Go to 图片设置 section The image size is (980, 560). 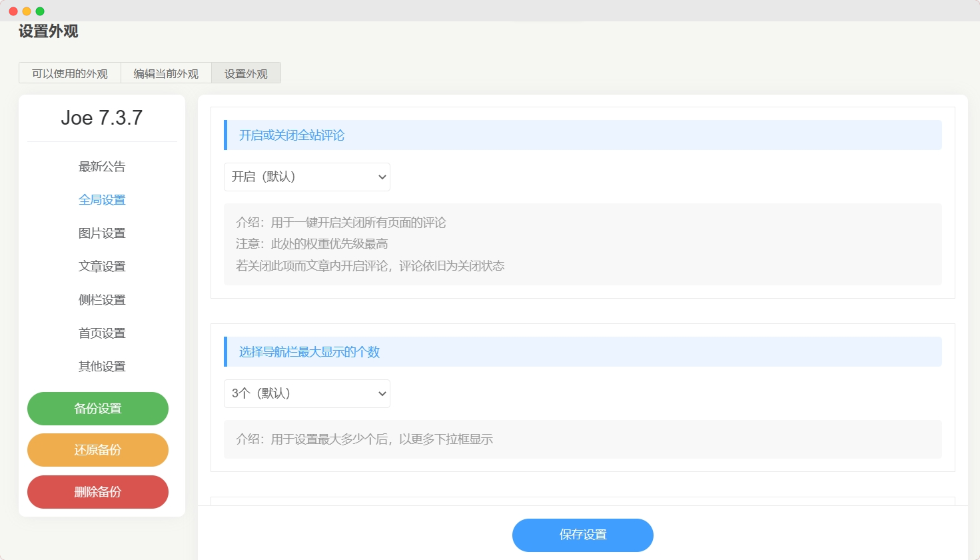coord(102,233)
